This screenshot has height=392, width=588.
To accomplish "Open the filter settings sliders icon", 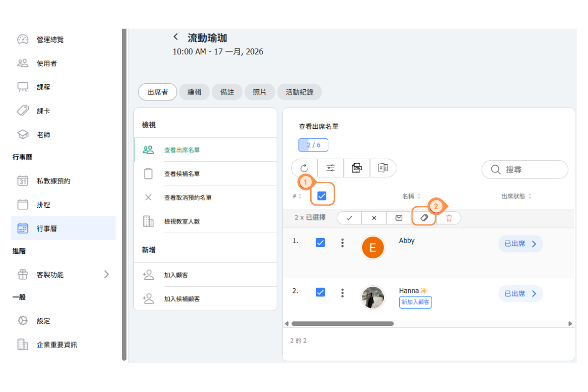I will pyautogui.click(x=331, y=168).
